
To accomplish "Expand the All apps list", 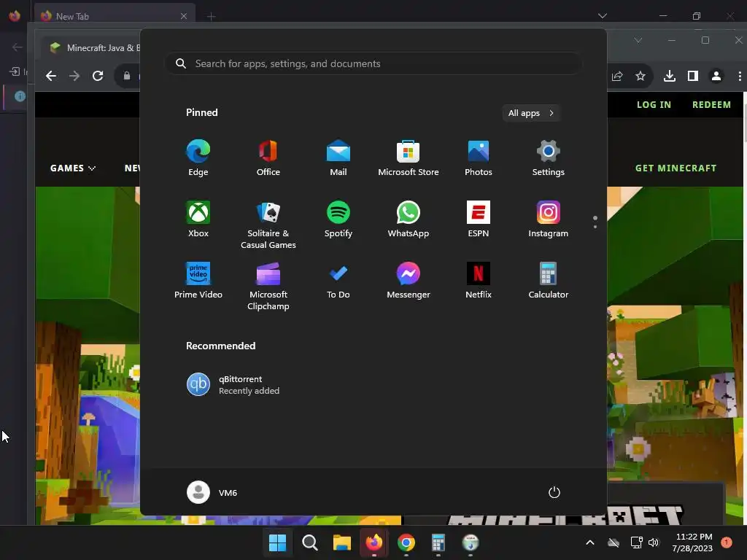I will 531,113.
